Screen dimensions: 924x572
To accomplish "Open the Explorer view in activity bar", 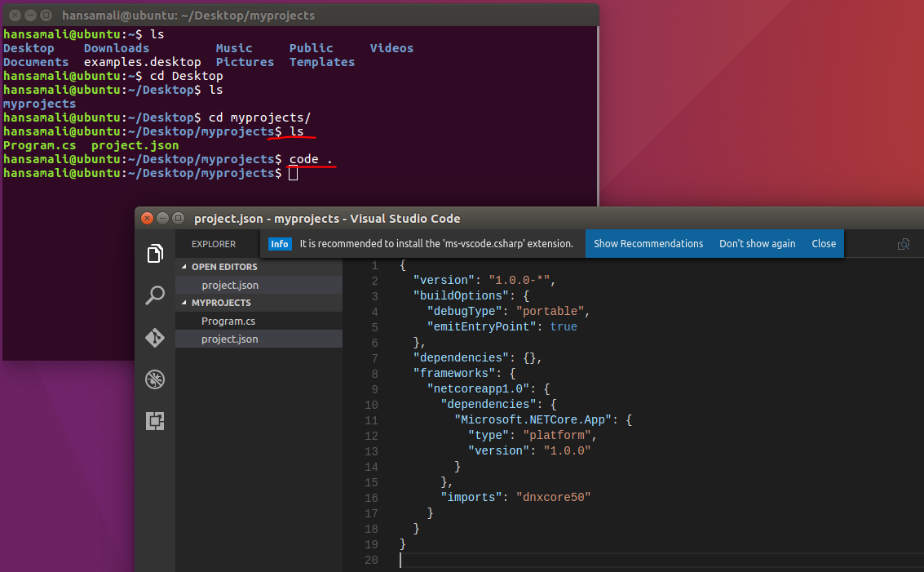I will click(155, 254).
